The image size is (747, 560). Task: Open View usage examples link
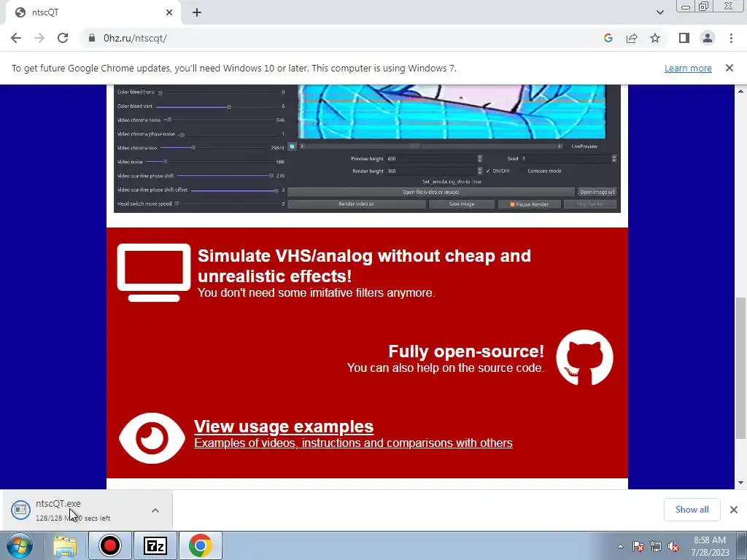click(284, 426)
